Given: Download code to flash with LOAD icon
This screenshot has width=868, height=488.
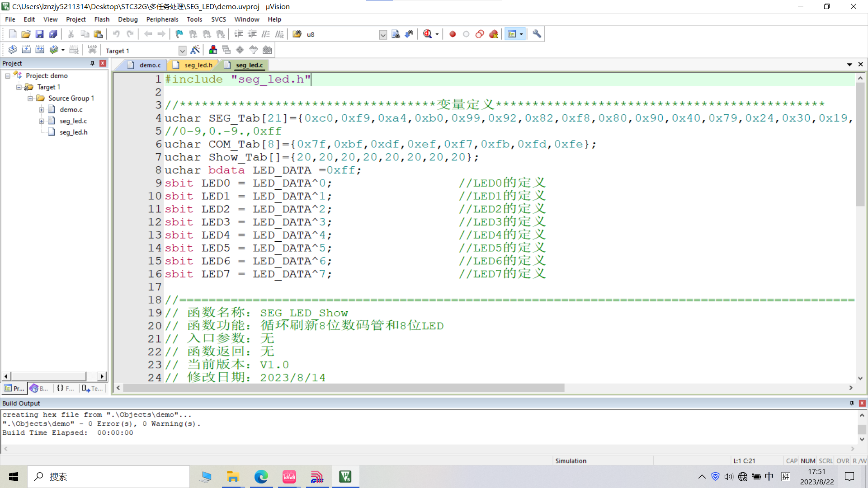Looking at the screenshot, I should tap(92, 50).
